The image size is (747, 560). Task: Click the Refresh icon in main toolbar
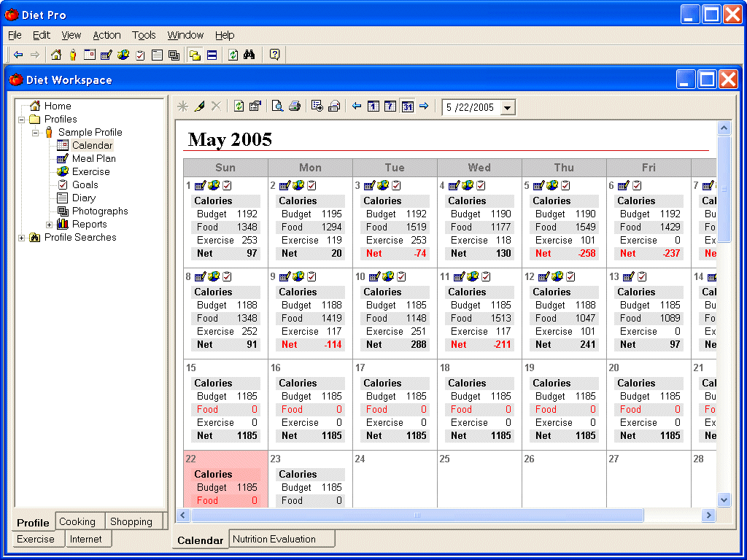(233, 55)
